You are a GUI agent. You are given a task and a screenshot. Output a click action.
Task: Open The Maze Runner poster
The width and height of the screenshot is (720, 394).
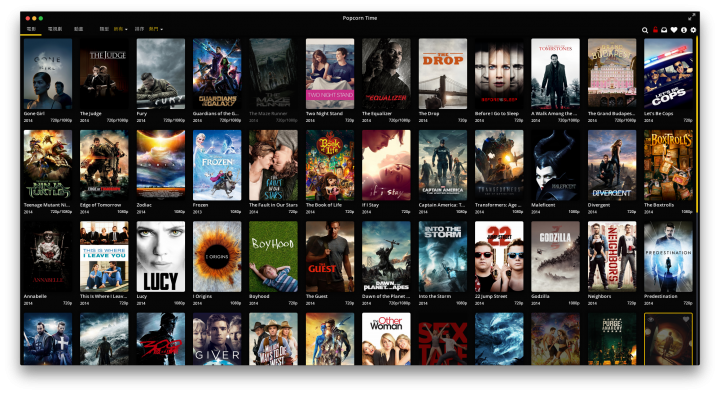(273, 73)
